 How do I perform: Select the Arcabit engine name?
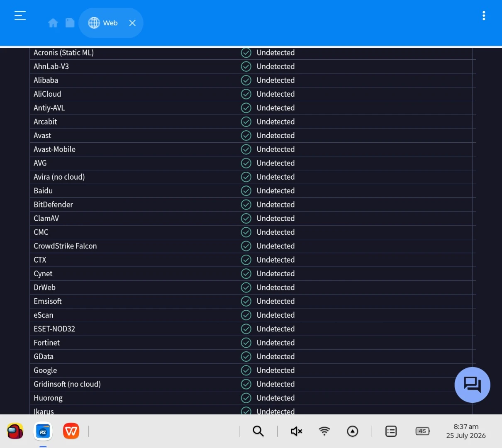[x=45, y=122]
